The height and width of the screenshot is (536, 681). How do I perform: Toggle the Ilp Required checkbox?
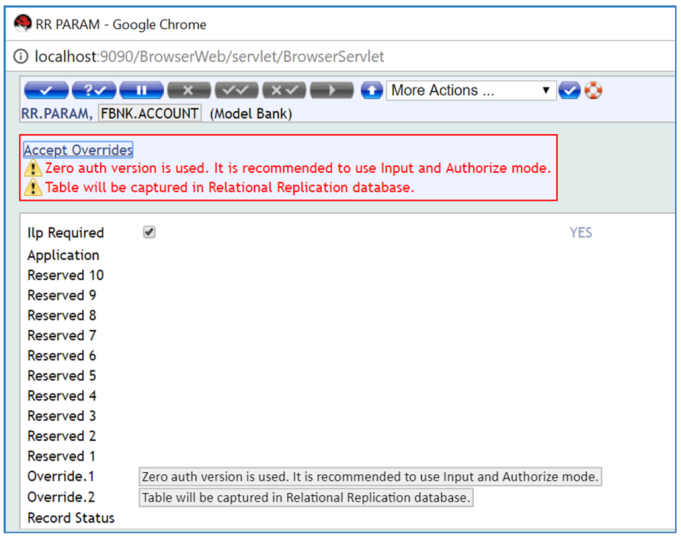(149, 232)
